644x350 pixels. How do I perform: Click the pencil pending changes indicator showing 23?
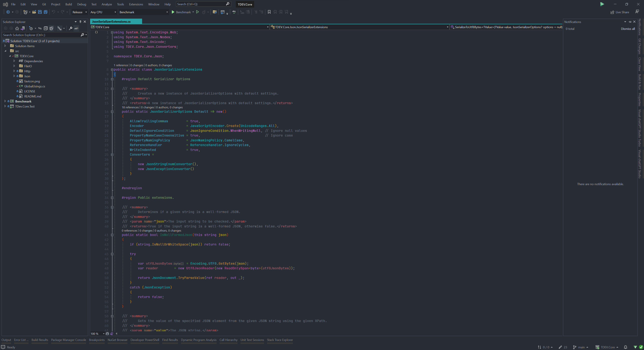pos(563,347)
